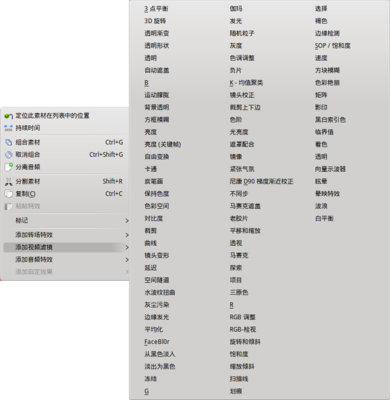Select 平移和缩放 pan and zoom
The height and width of the screenshot is (400, 390).
[245, 231]
